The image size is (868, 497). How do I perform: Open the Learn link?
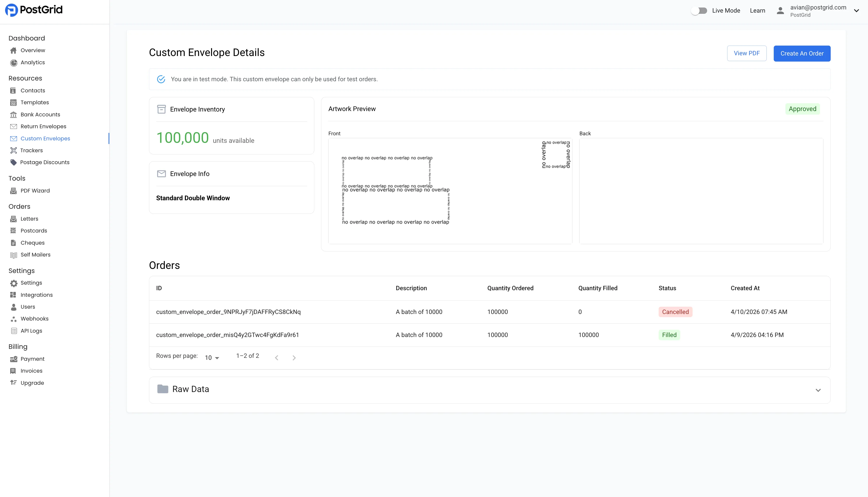point(758,11)
